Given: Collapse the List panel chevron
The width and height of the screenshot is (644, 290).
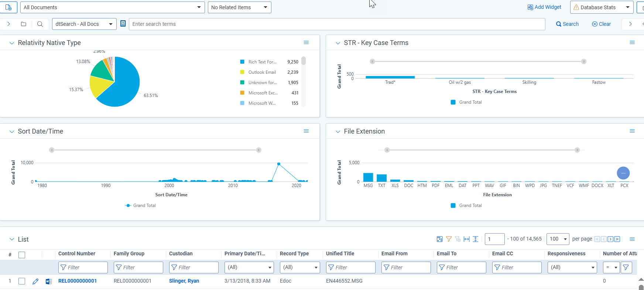Looking at the screenshot, I should (x=12, y=239).
